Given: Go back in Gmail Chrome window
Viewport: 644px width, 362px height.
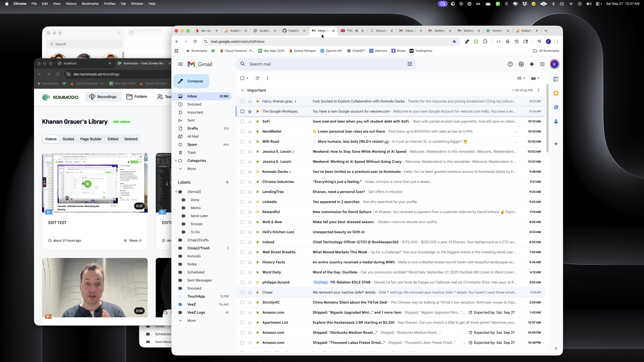Looking at the screenshot, I should click(177, 41).
